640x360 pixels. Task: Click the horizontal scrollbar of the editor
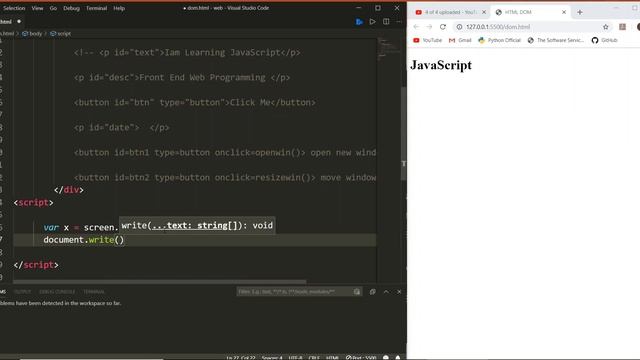point(160,282)
